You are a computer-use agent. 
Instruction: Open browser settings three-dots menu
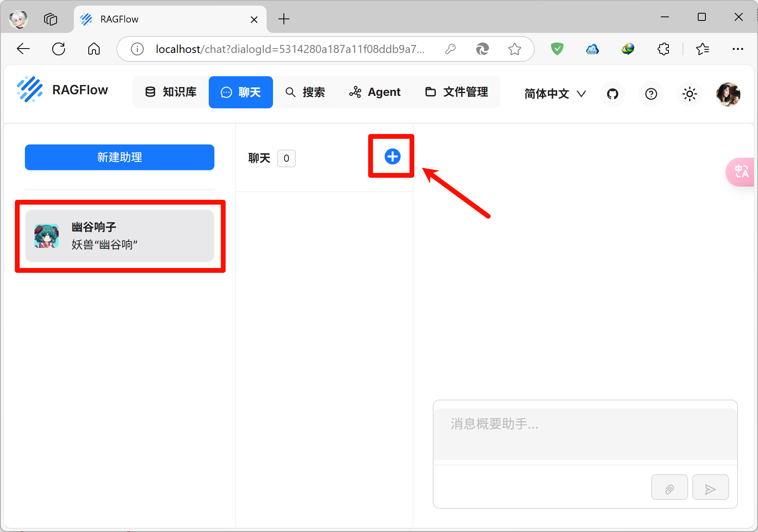coord(738,49)
